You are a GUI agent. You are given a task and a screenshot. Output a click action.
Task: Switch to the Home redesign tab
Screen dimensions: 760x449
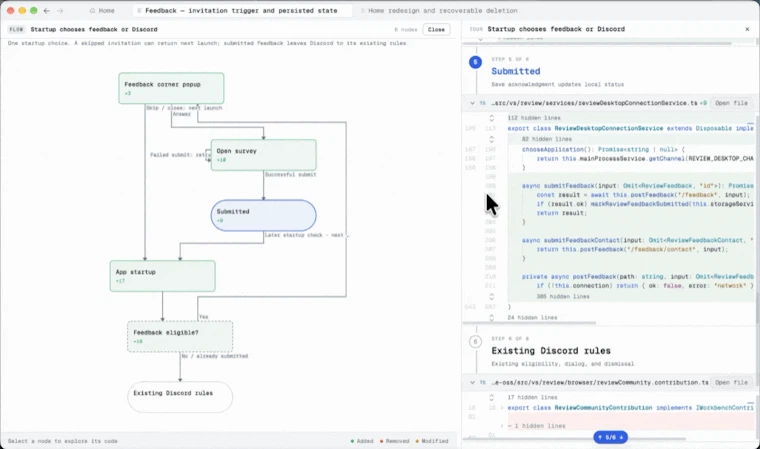[x=439, y=10]
